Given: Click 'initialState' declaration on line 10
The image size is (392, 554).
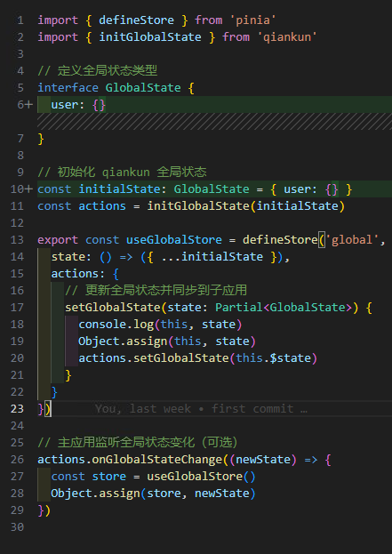Looking at the screenshot, I should click(119, 189).
